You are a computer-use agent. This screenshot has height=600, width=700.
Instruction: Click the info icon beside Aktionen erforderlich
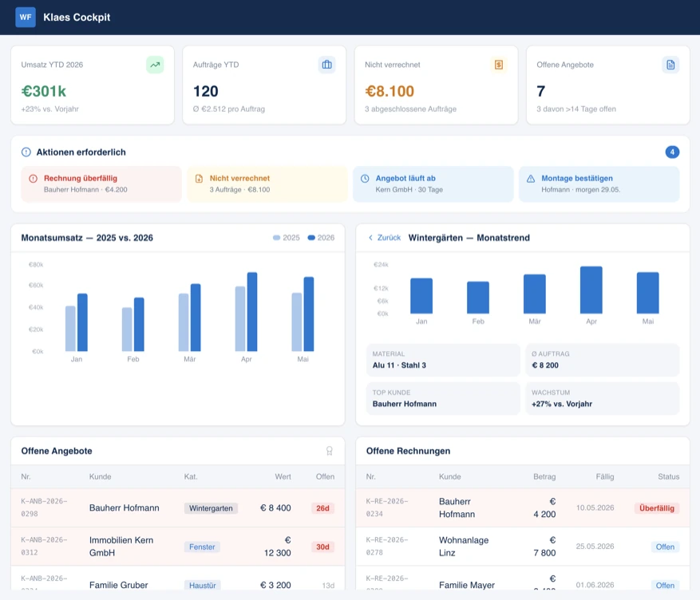coord(26,152)
